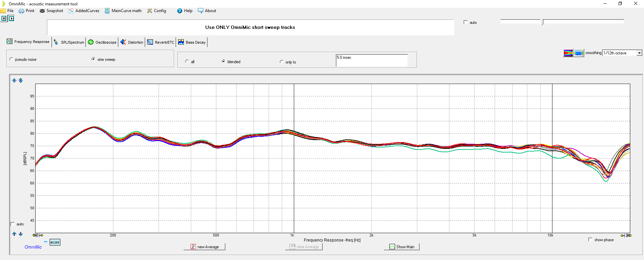Click the slider thumb at top right
The height and width of the screenshot is (260, 644).
coord(543,22)
